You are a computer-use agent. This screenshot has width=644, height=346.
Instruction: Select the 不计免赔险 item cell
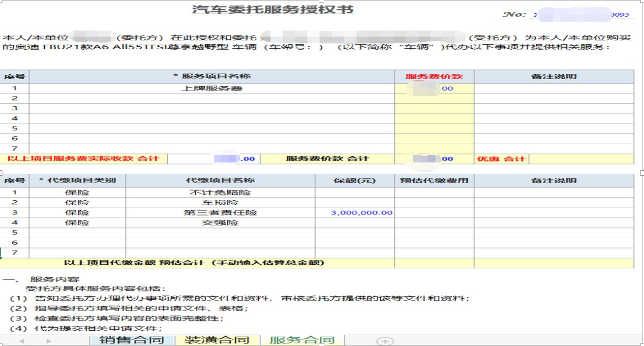(220, 192)
